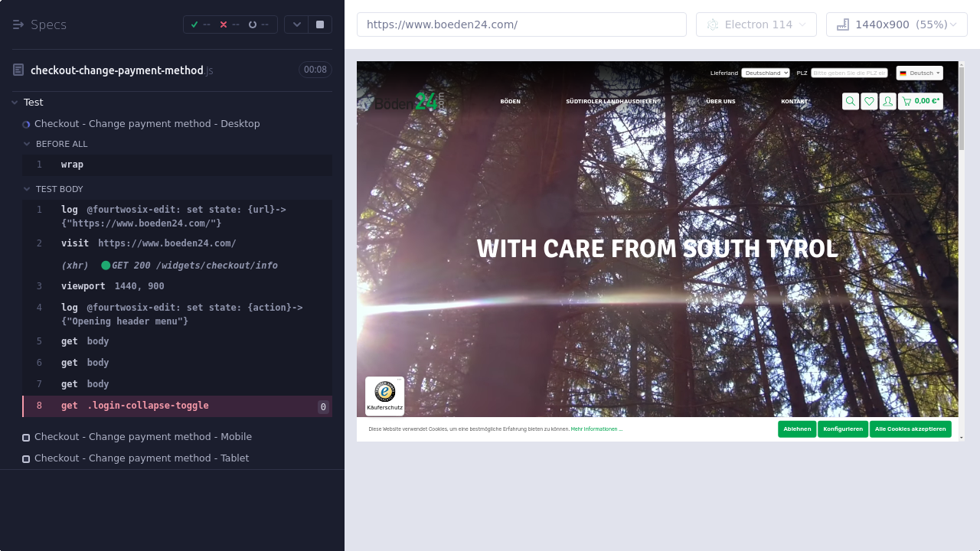
Task: Click the Käuferschutz trusted shops badge
Action: pyautogui.click(x=385, y=396)
